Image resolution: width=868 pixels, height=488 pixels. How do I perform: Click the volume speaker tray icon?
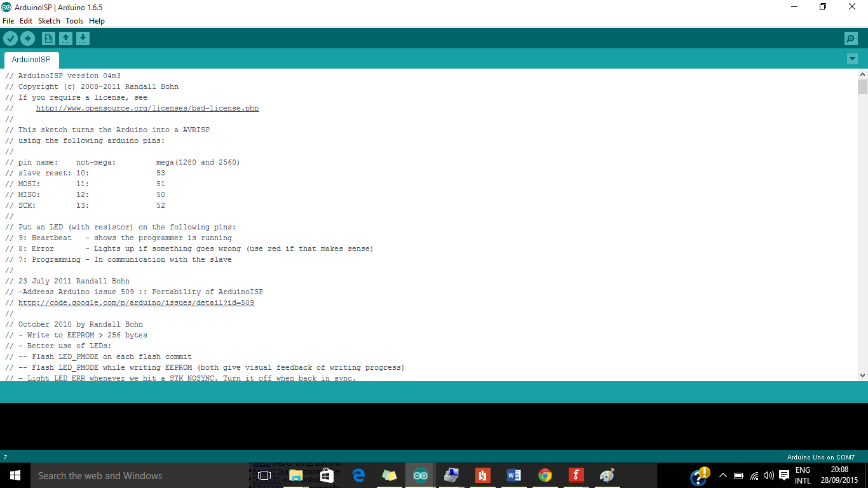769,475
